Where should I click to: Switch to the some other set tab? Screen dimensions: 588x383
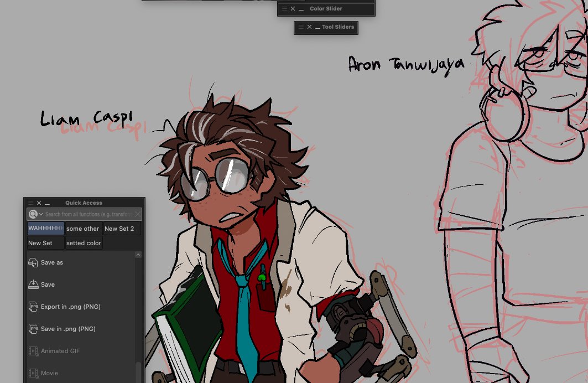click(x=83, y=229)
